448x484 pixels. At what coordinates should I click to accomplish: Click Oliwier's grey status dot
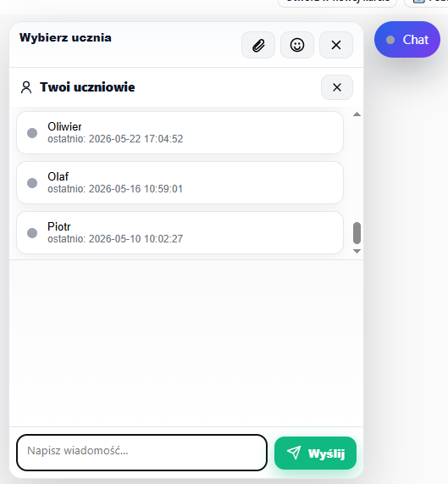tap(32, 133)
